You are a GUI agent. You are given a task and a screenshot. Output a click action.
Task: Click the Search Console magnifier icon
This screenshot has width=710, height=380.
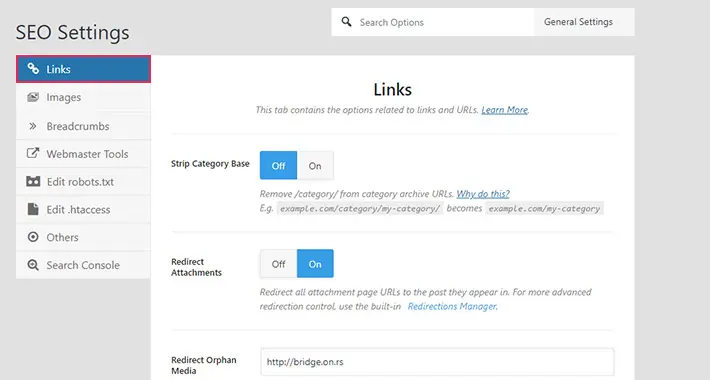[33, 265]
